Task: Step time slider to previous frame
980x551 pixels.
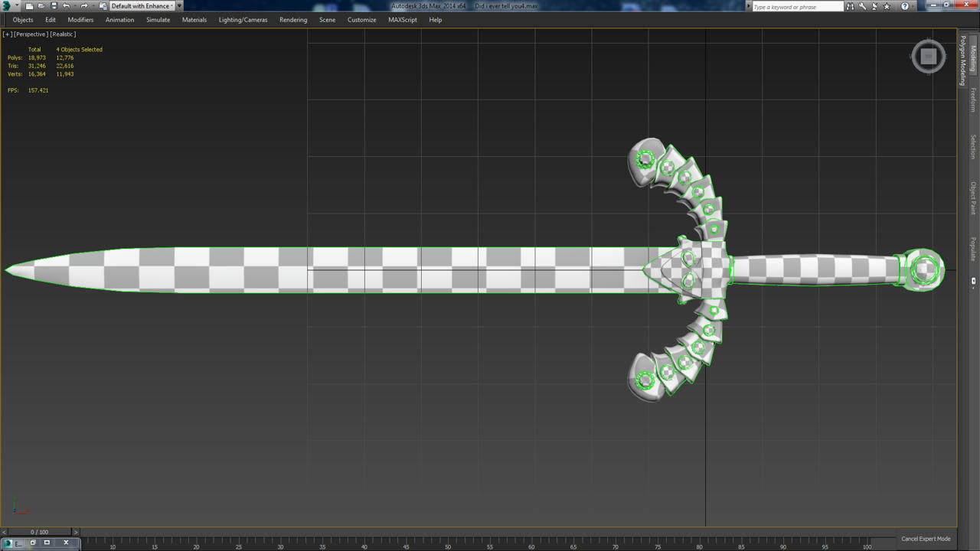Action: [x=4, y=532]
